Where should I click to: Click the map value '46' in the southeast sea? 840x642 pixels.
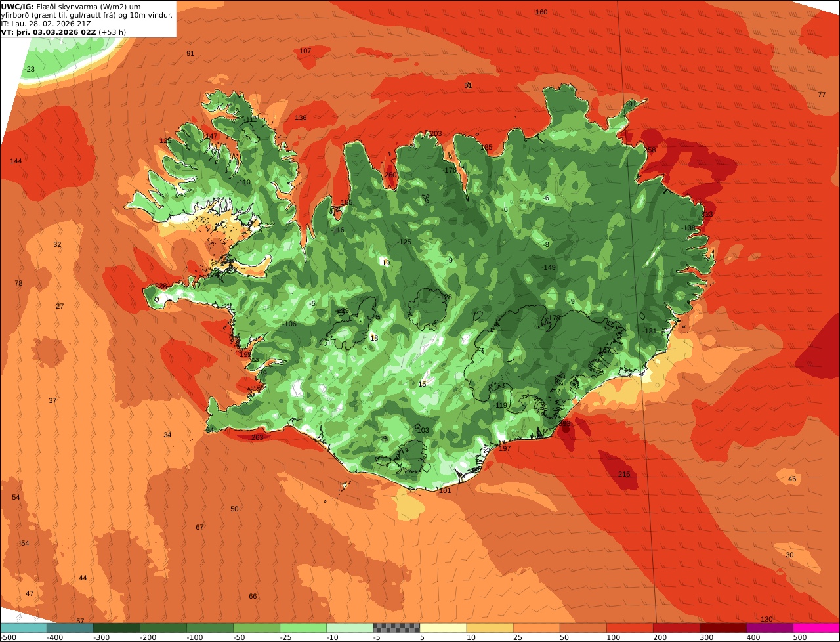click(792, 479)
